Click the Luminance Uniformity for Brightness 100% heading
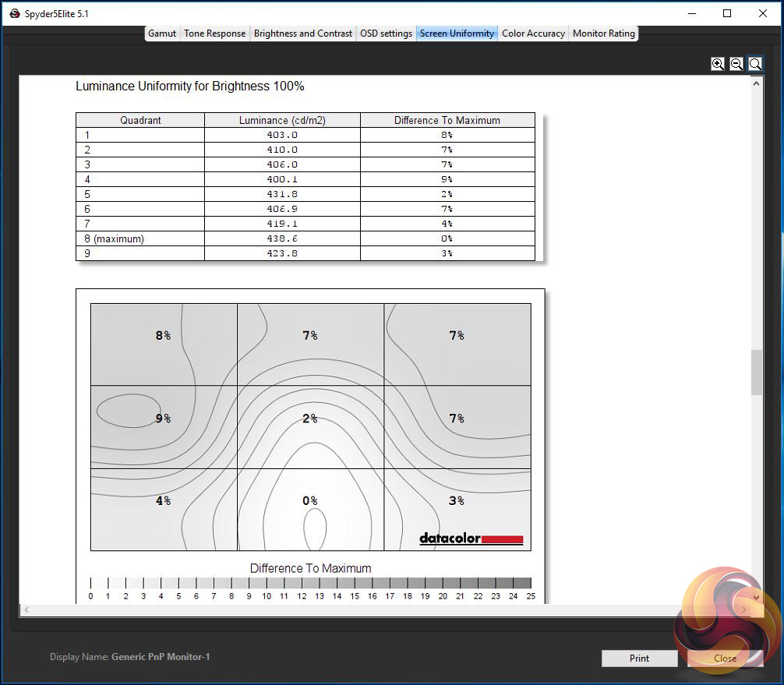Screen dimensions: 784x685 [x=190, y=86]
